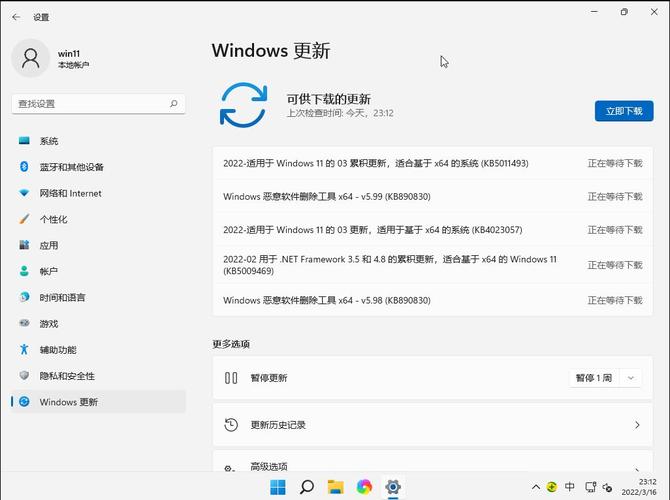Screen dimensions: 670x500
Task: Click the status 正在等待下载 for KB5011493
Action: pos(615,163)
